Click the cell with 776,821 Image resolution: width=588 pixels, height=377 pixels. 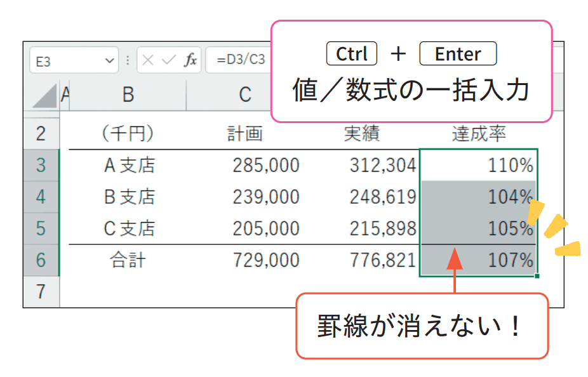pos(362,260)
